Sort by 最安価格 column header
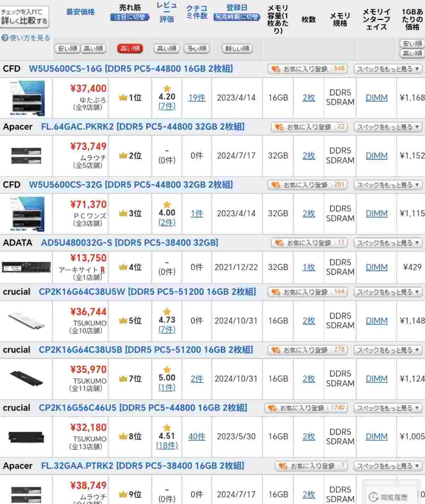 tap(80, 12)
